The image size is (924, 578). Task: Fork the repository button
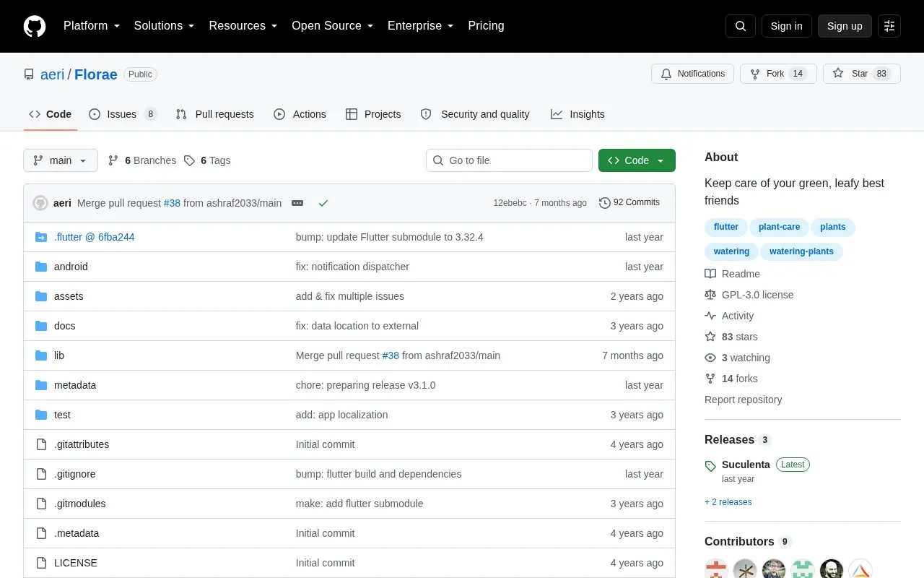pos(778,74)
